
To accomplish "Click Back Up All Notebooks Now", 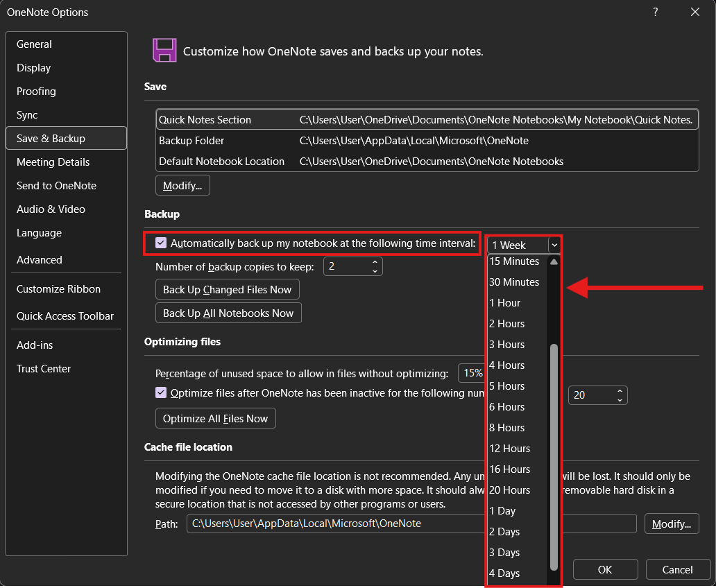I will pos(228,313).
